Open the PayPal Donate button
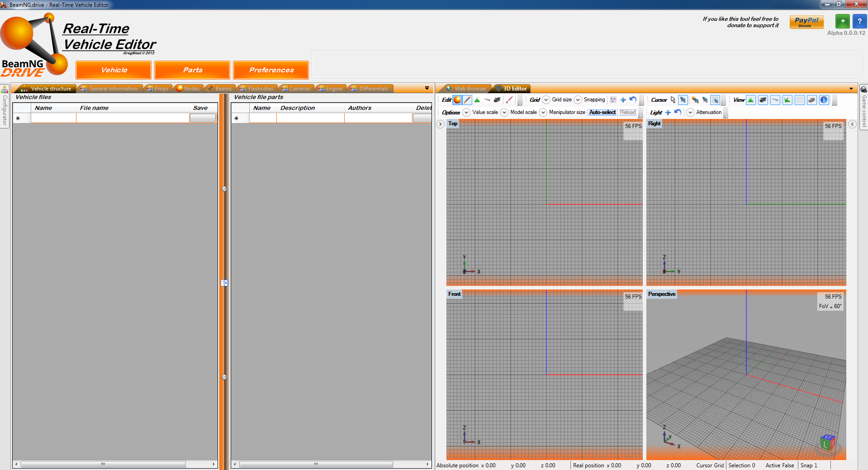Viewport: 868px width, 470px height. click(x=806, y=22)
